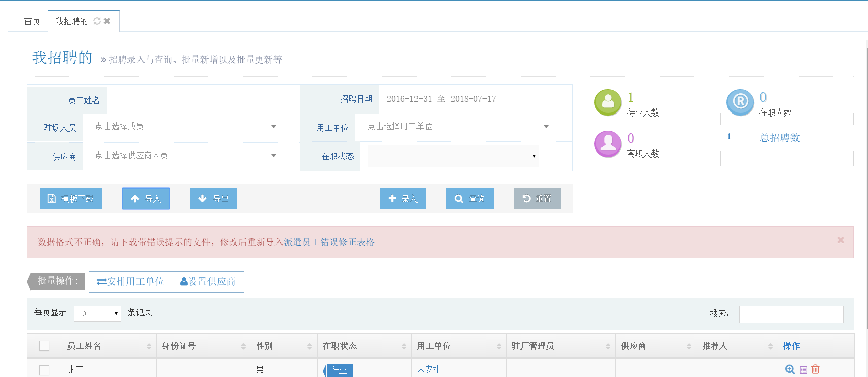Toggle the select-all checkbox in table header
The image size is (868, 377).
(44, 346)
